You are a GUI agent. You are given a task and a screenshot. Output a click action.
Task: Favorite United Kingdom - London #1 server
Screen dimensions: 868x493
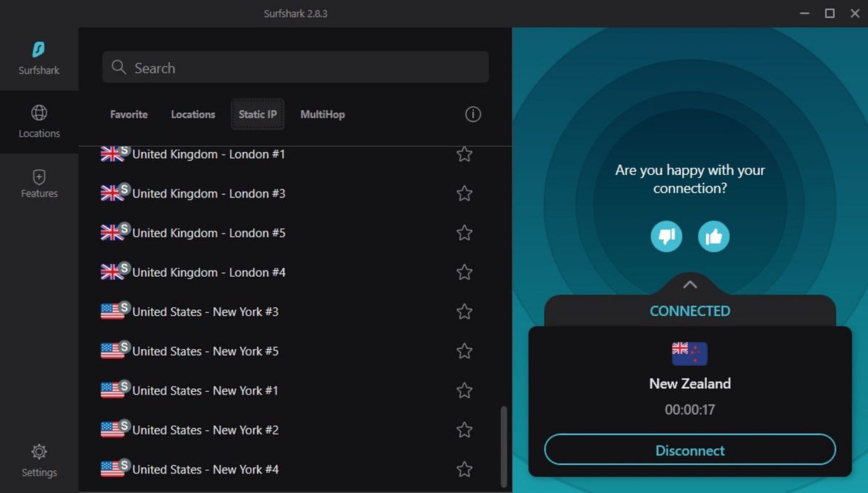pyautogui.click(x=464, y=154)
